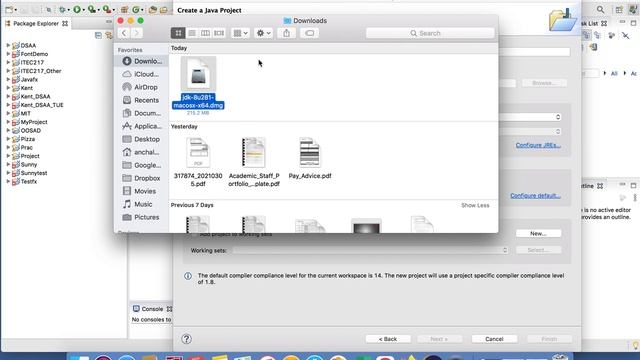Switch Finder to gallery view
The height and width of the screenshot is (360, 640).
[219, 33]
